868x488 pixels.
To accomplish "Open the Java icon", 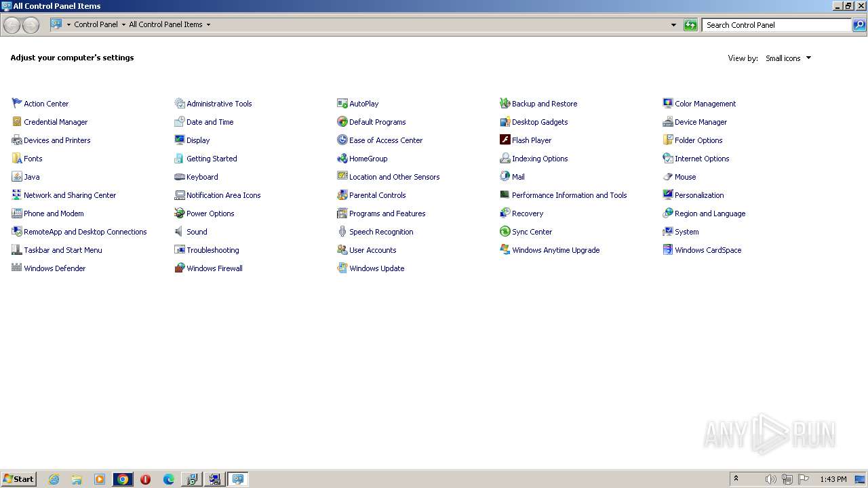I will [17, 176].
